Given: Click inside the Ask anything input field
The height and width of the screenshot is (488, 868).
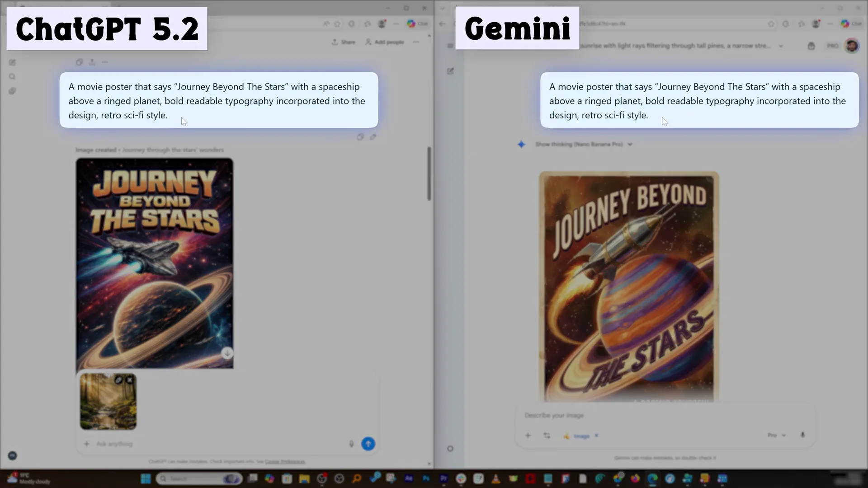Looking at the screenshot, I should pos(181,444).
